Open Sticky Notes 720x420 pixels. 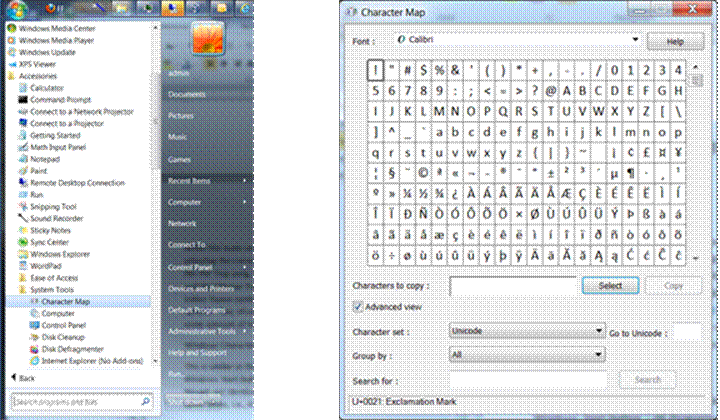[x=51, y=230]
